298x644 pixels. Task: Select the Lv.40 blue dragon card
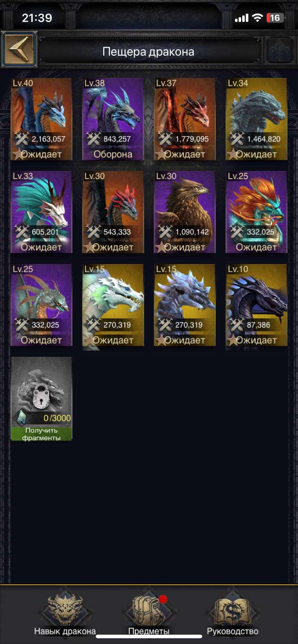click(x=41, y=119)
